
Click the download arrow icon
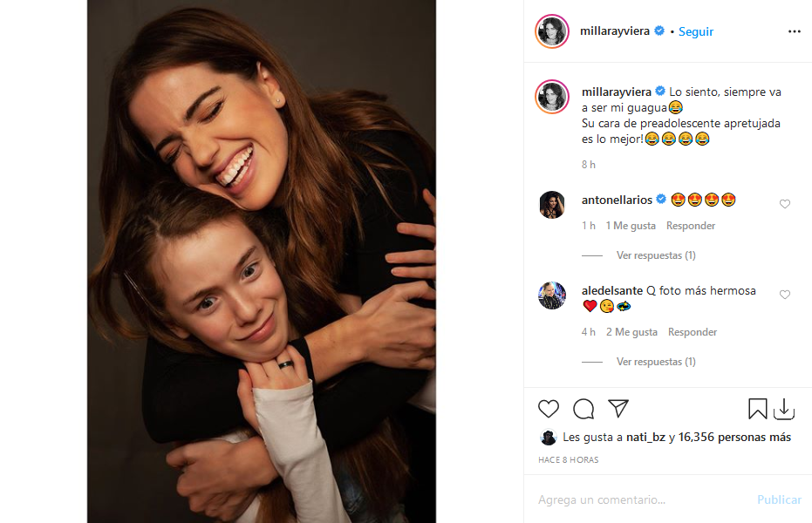784,409
